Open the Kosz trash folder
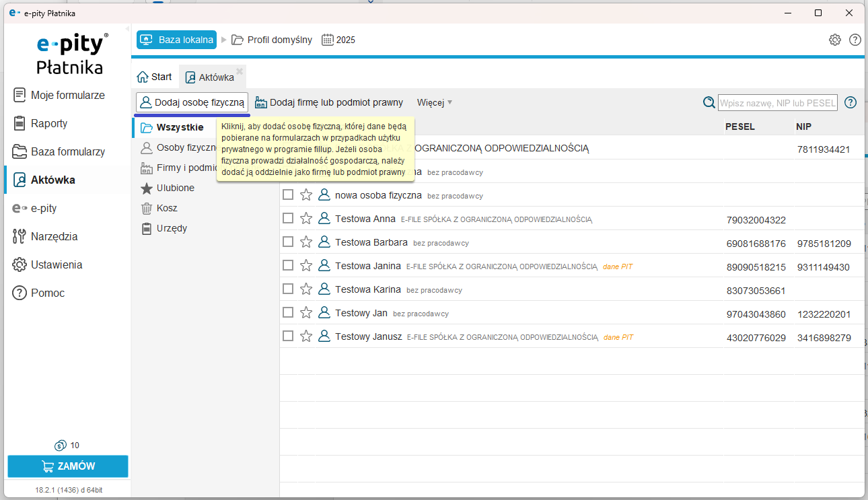The height and width of the screenshot is (500, 868). pyautogui.click(x=166, y=208)
